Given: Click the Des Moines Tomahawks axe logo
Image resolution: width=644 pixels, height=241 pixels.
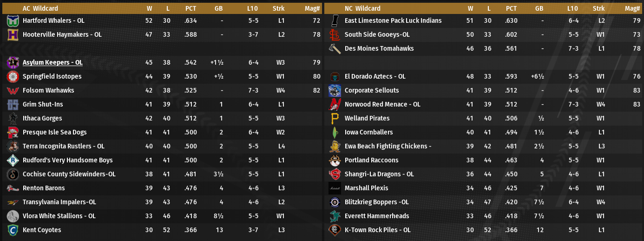Looking at the screenshot, I should pos(335,49).
